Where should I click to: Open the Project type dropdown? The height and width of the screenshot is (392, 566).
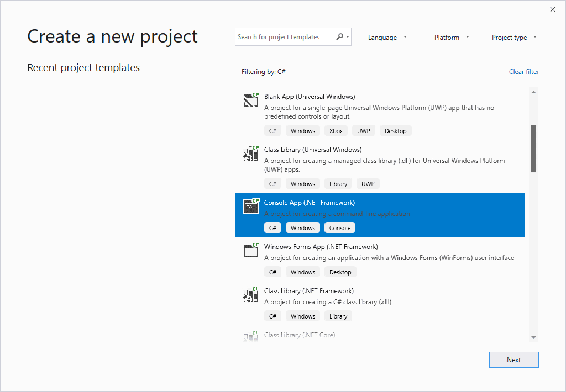point(514,38)
